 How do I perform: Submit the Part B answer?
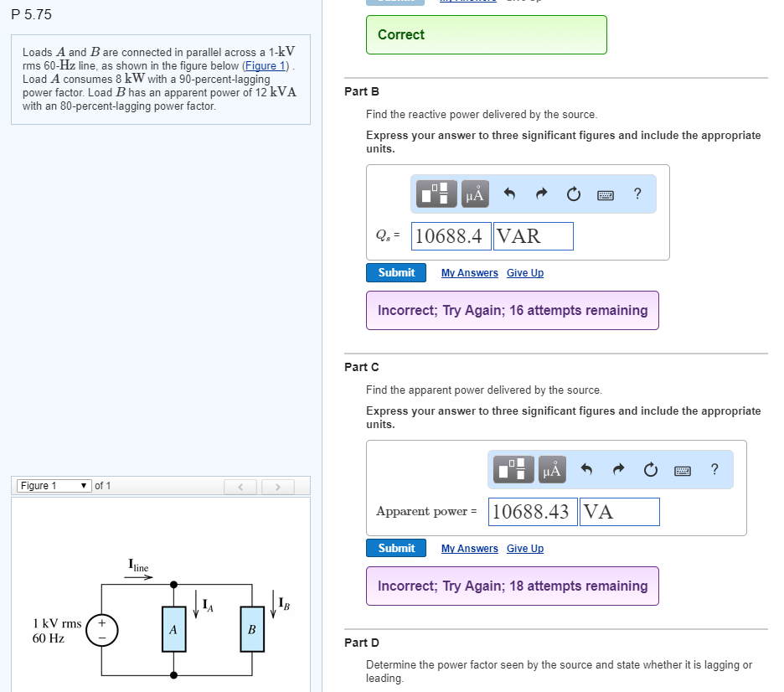(395, 272)
